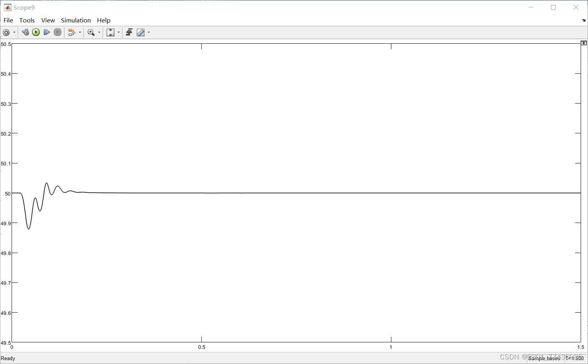
Task: Click the 50.3 y-axis label
Action: 6,104
